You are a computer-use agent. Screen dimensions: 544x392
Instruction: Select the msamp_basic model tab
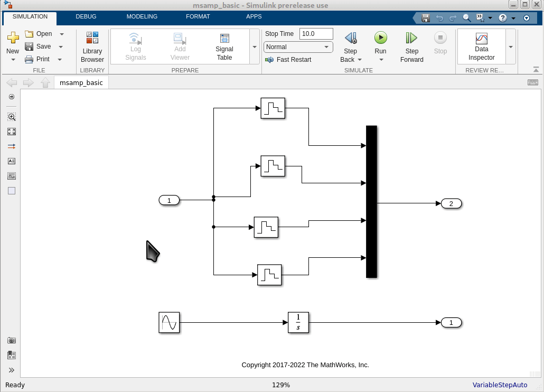tap(81, 82)
